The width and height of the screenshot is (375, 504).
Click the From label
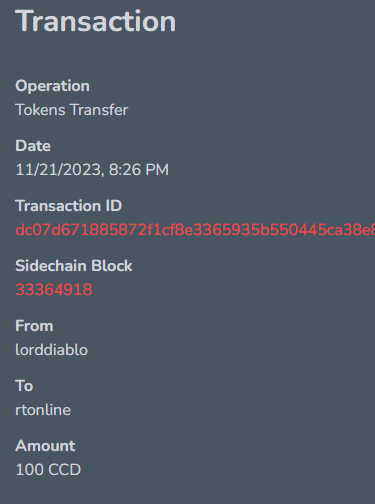34,326
